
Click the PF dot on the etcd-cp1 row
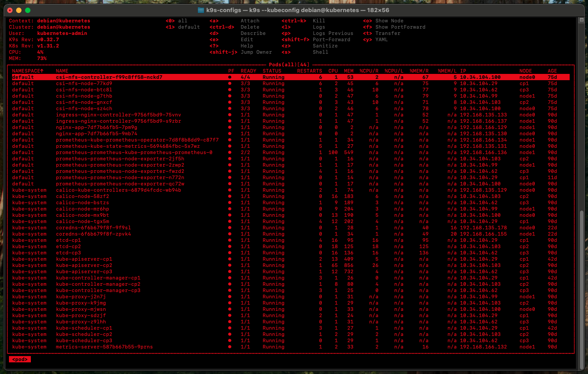coord(230,240)
